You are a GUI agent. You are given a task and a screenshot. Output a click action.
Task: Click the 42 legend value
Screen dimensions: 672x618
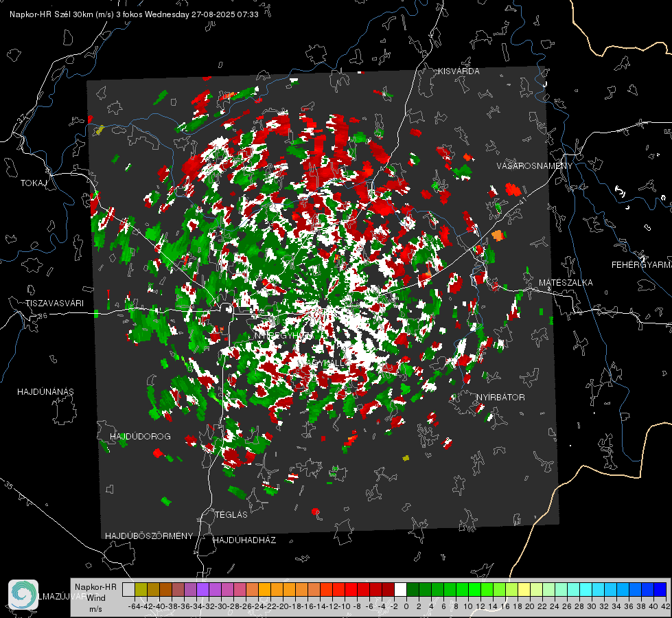click(665, 606)
